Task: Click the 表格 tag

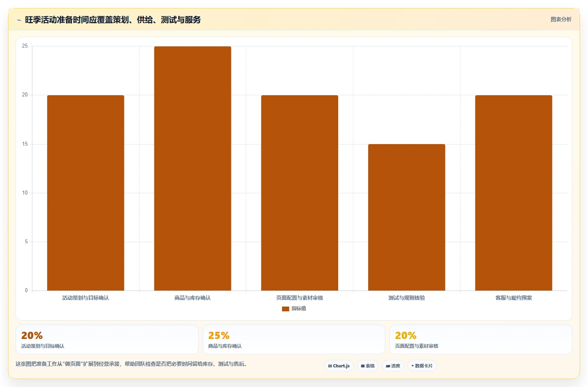Action: coord(368,366)
